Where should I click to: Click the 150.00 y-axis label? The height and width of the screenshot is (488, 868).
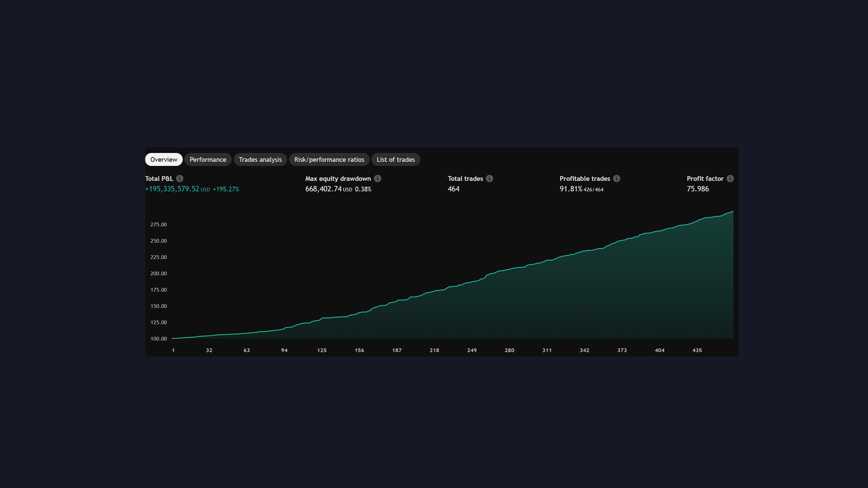coord(159,306)
